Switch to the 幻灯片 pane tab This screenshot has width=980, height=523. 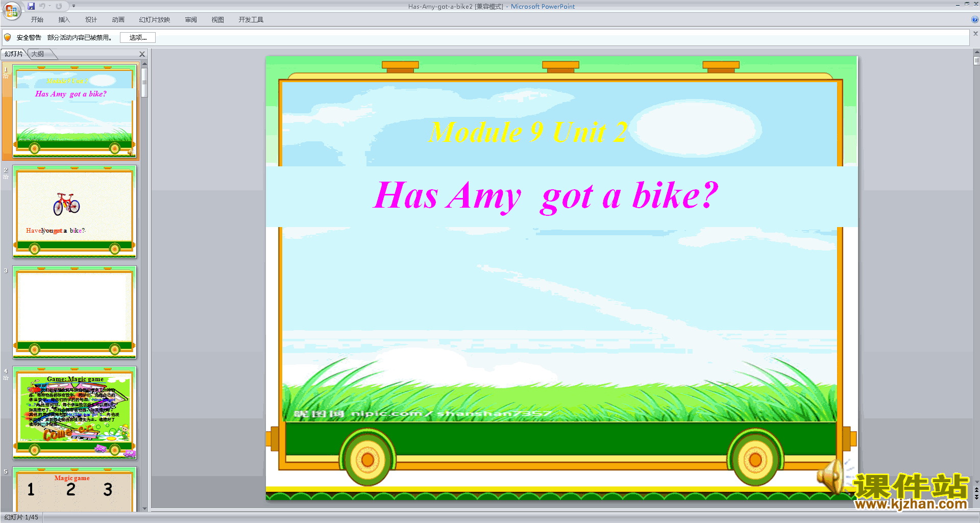click(x=14, y=54)
